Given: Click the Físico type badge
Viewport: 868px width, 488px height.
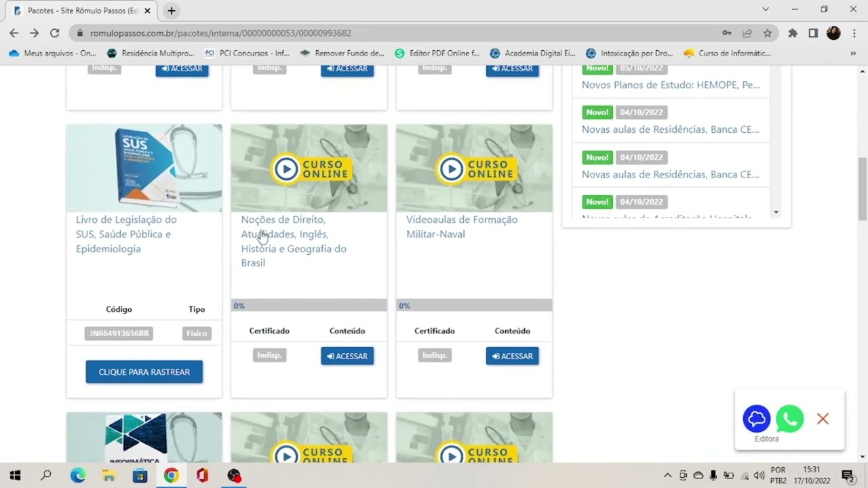Looking at the screenshot, I should click(x=197, y=333).
